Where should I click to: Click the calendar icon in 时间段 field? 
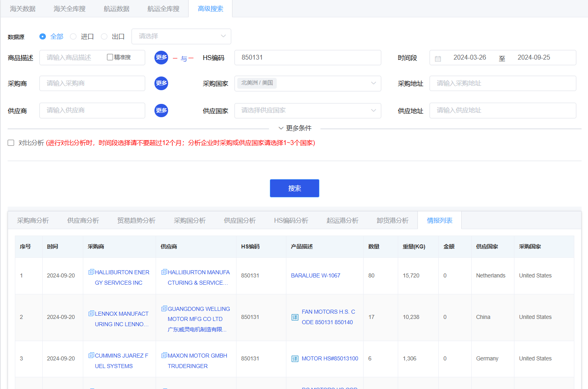438,58
